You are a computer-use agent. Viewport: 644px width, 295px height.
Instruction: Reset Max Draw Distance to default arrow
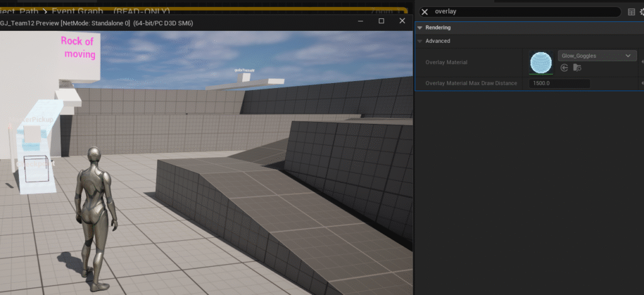(641, 83)
